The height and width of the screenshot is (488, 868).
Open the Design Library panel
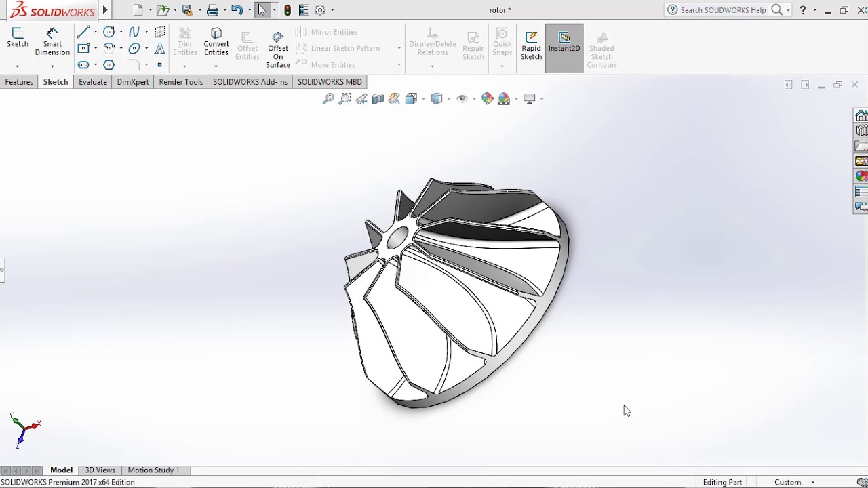coord(861,130)
